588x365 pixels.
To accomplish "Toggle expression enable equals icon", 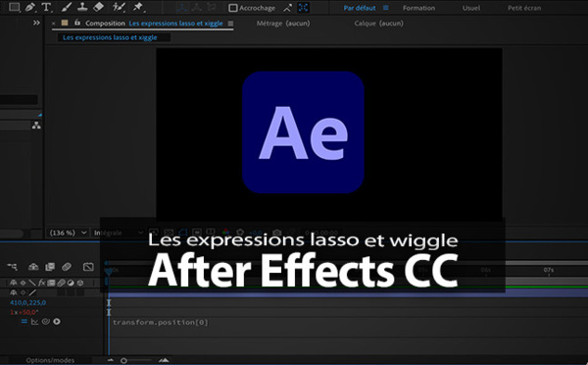I will [x=24, y=322].
